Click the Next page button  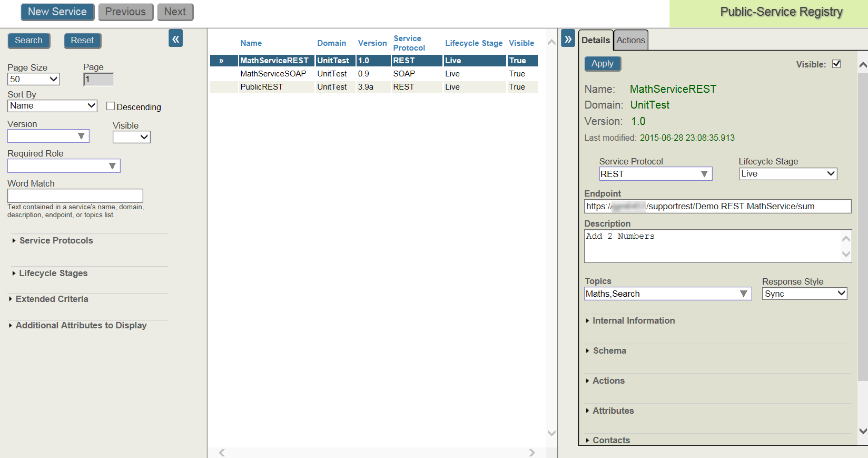pos(175,12)
